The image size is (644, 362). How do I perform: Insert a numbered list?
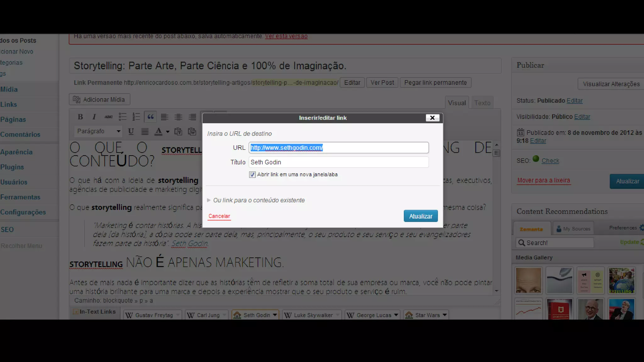tap(136, 117)
